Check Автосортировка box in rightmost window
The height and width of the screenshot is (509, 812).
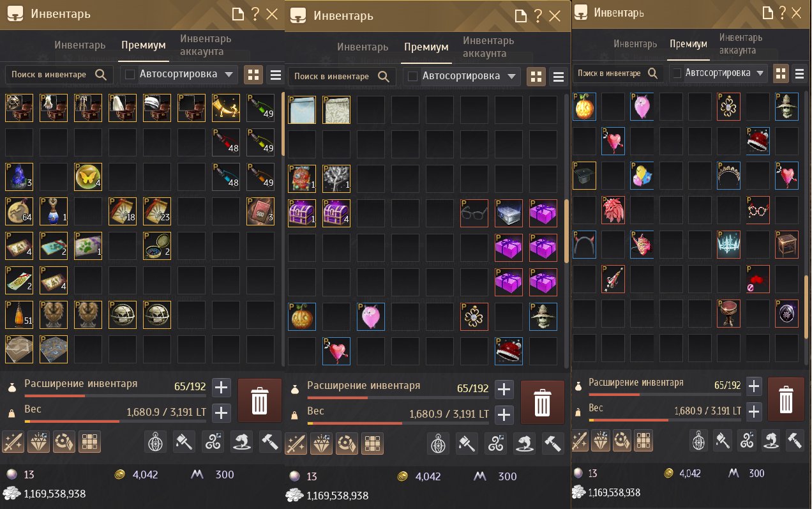[x=677, y=73]
